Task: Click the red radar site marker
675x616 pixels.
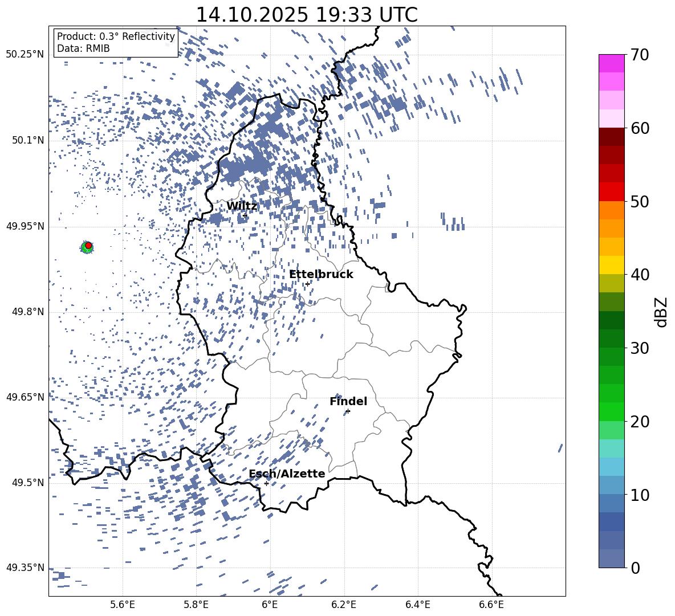Action: [88, 245]
